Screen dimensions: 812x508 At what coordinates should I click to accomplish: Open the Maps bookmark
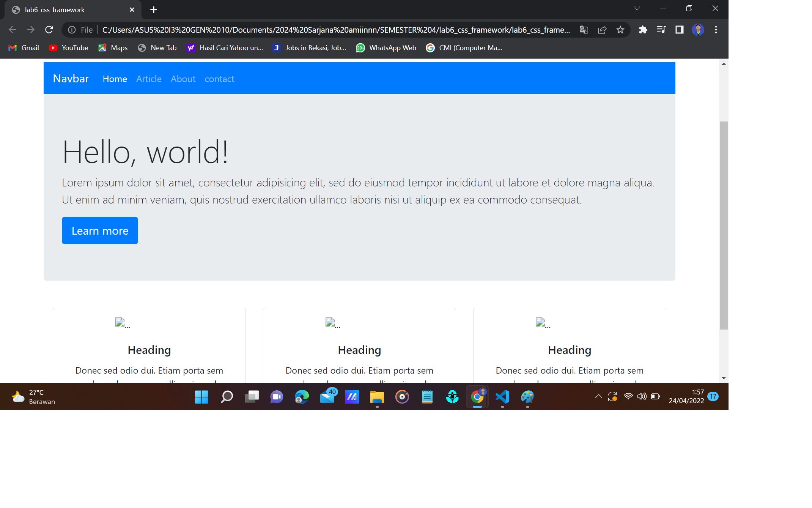click(x=113, y=48)
